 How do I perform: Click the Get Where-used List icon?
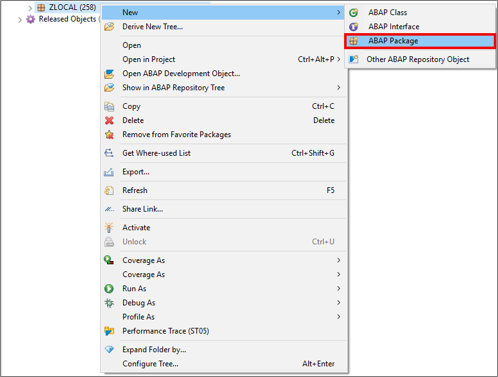109,153
